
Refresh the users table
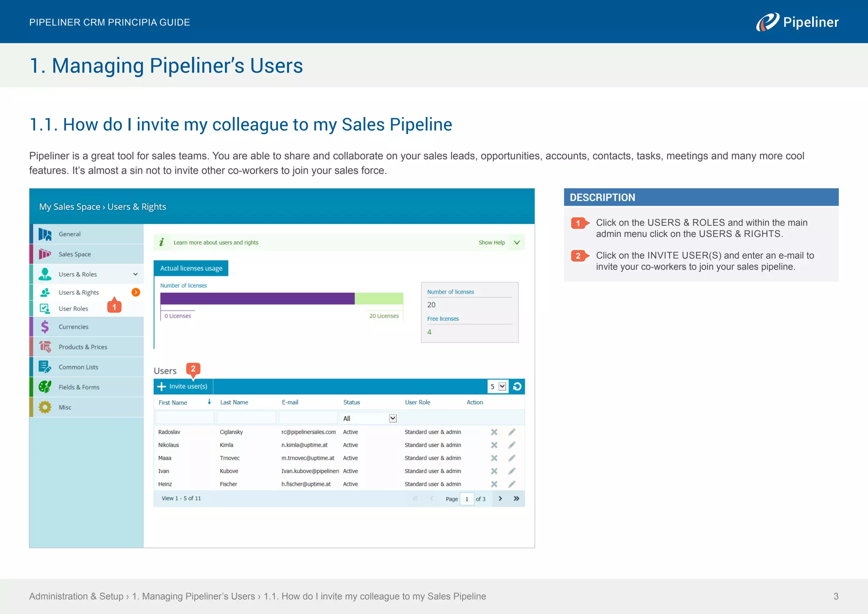click(517, 386)
